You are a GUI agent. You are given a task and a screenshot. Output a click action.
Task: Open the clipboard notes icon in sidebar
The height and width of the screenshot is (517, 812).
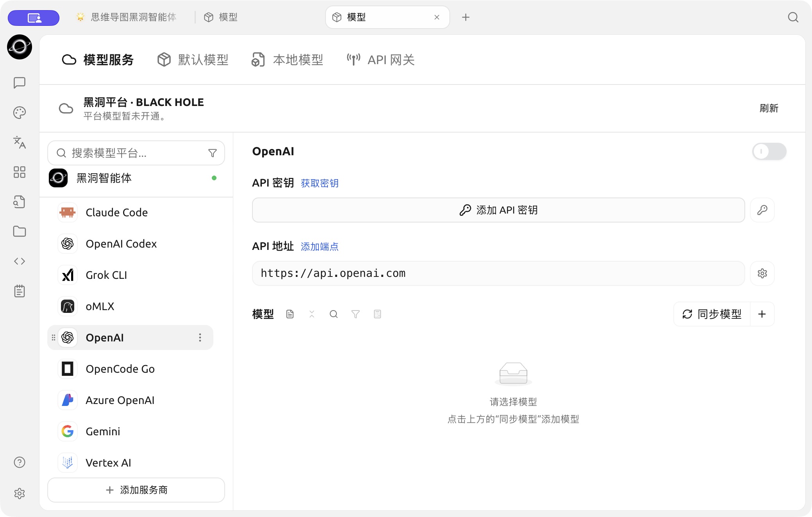[20, 291]
